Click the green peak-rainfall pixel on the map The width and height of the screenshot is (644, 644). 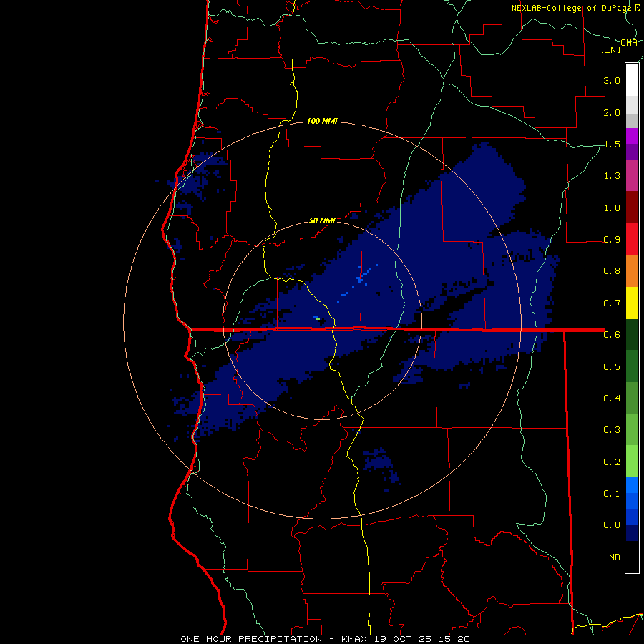[318, 318]
